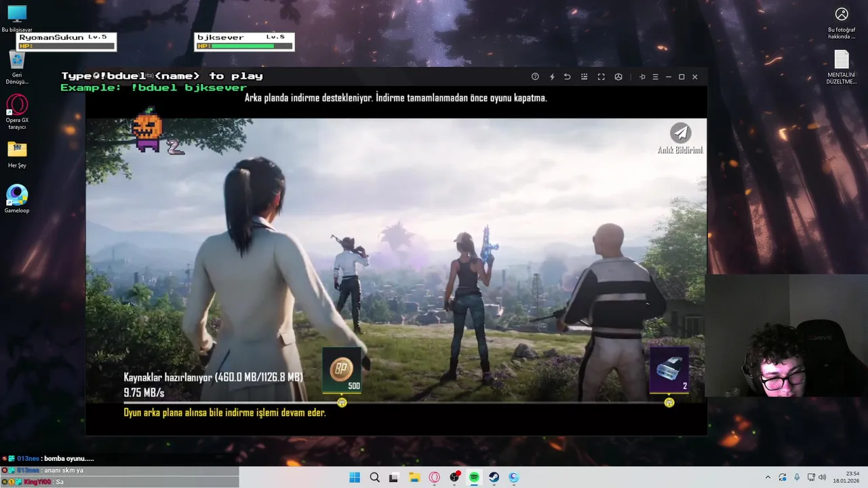Select the Geri Dönüşüm recycle bin icon
Image resolution: width=868 pixels, height=488 pixels.
click(x=17, y=68)
